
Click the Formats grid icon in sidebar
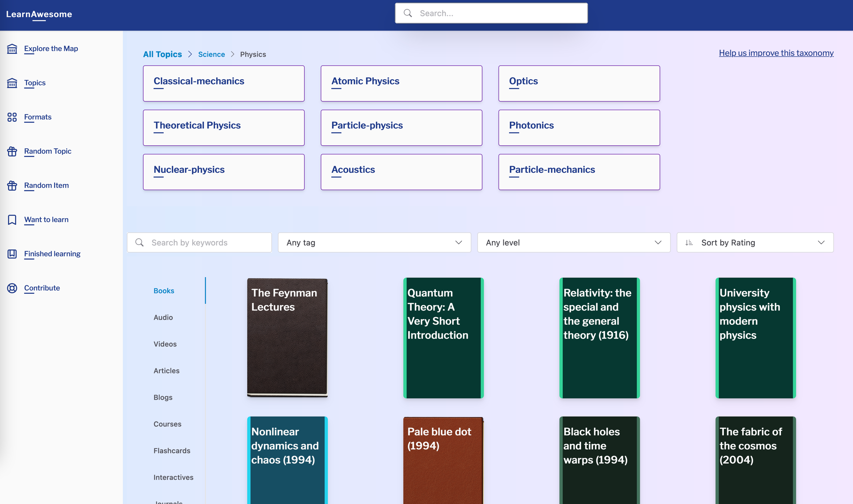click(12, 117)
